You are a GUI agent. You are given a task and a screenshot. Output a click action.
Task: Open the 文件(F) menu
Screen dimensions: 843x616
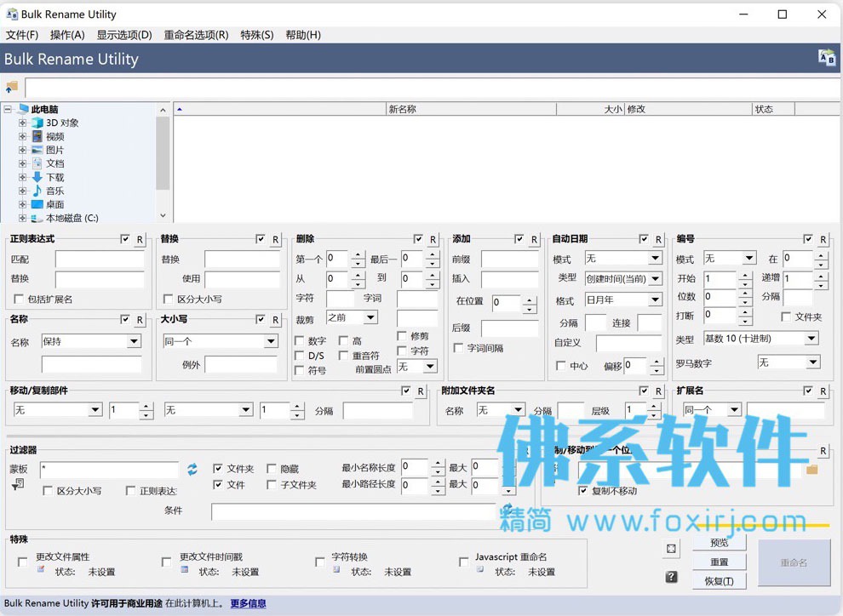22,35
